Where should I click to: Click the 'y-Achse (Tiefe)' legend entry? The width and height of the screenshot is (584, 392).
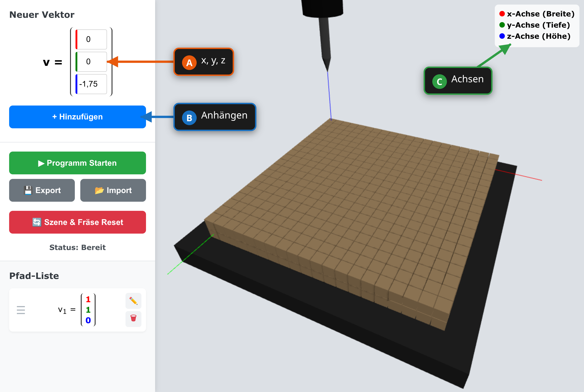535,25
